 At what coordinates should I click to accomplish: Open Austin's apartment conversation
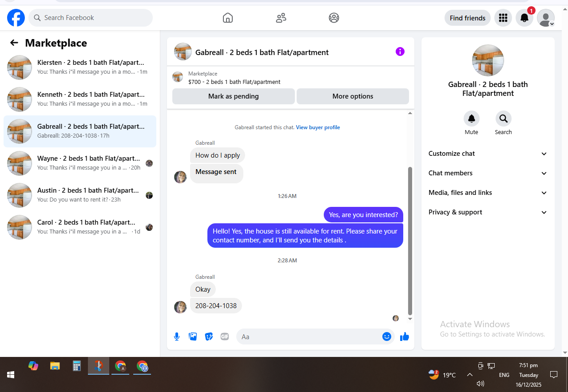tap(80, 195)
